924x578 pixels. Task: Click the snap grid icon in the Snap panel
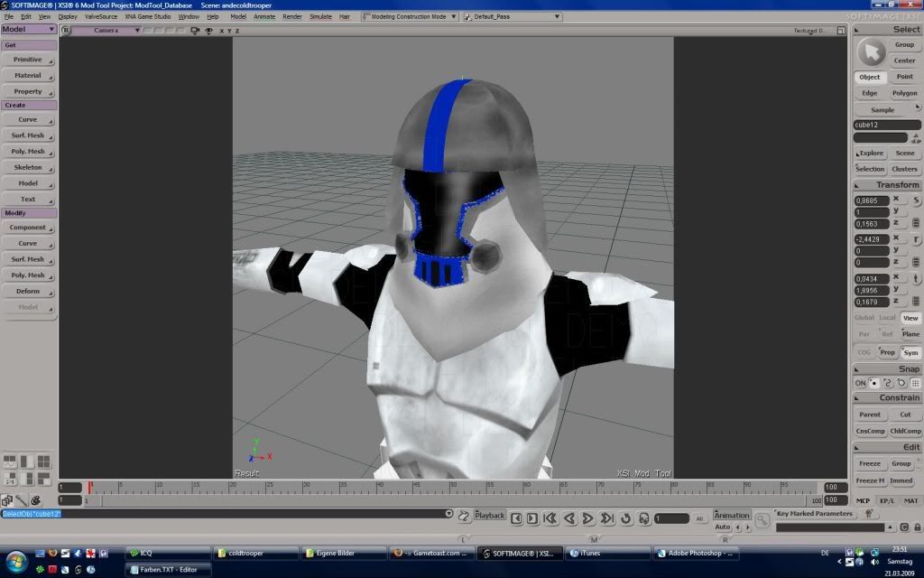[915, 383]
